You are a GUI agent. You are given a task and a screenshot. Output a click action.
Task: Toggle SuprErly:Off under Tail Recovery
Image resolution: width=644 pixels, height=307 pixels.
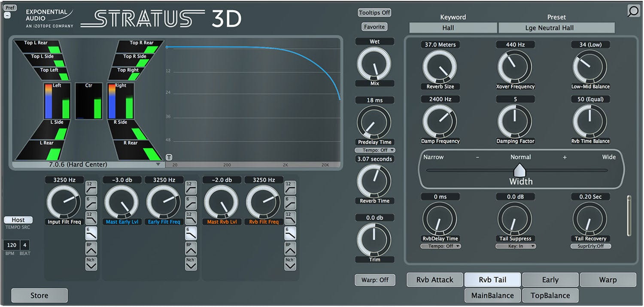coord(591,246)
